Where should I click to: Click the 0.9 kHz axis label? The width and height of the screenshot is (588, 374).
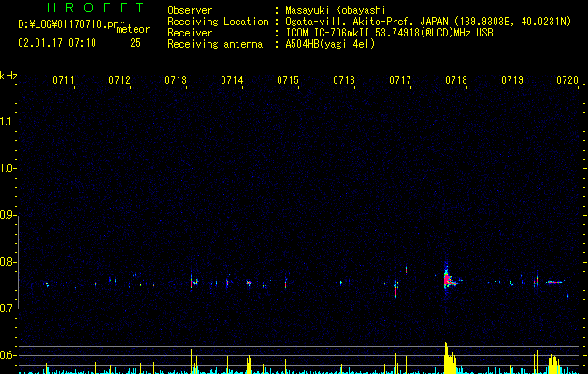(7, 215)
